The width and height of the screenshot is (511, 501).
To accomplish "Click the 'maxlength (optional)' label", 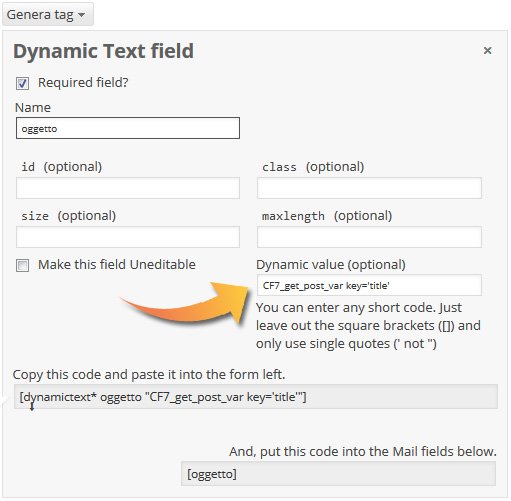I will click(x=327, y=216).
